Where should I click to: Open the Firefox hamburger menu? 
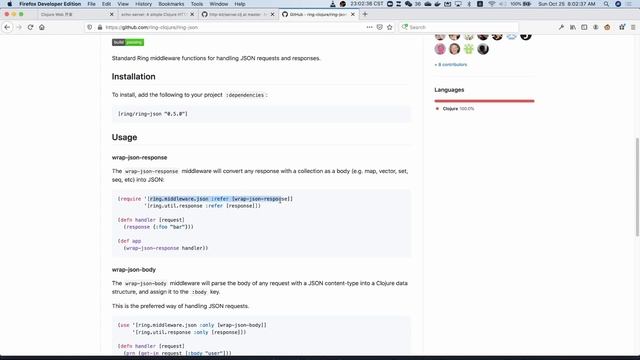click(633, 27)
